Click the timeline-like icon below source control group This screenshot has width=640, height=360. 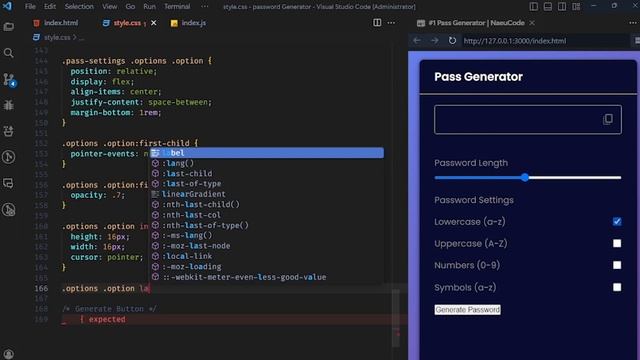click(9, 157)
